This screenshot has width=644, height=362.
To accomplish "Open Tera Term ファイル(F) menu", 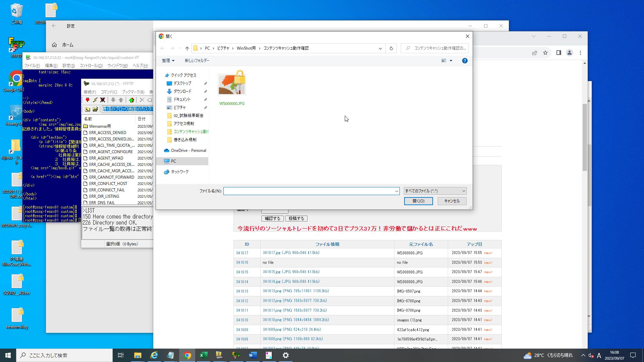I will click(32, 66).
